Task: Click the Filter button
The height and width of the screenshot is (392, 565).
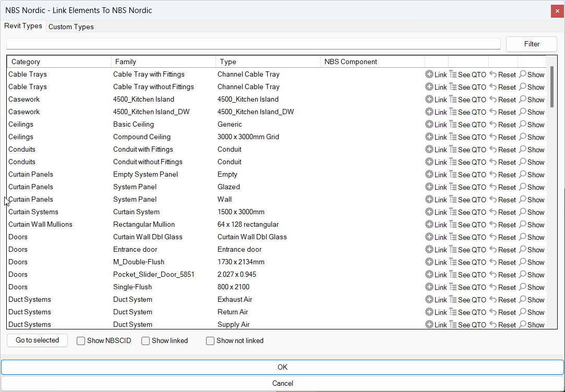Action: pos(532,44)
